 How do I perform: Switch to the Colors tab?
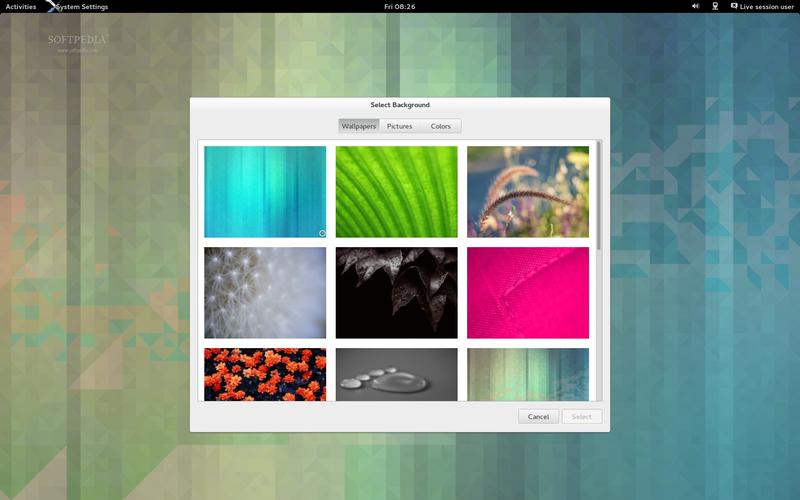[441, 126]
